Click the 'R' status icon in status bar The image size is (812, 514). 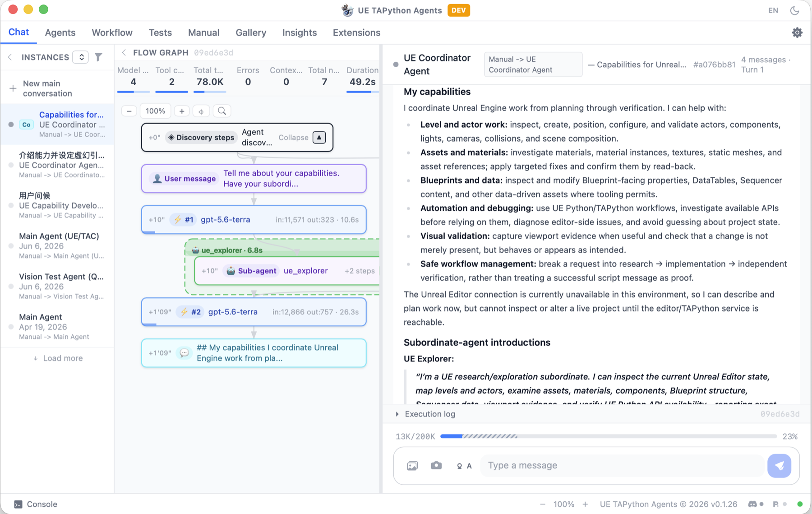775,504
